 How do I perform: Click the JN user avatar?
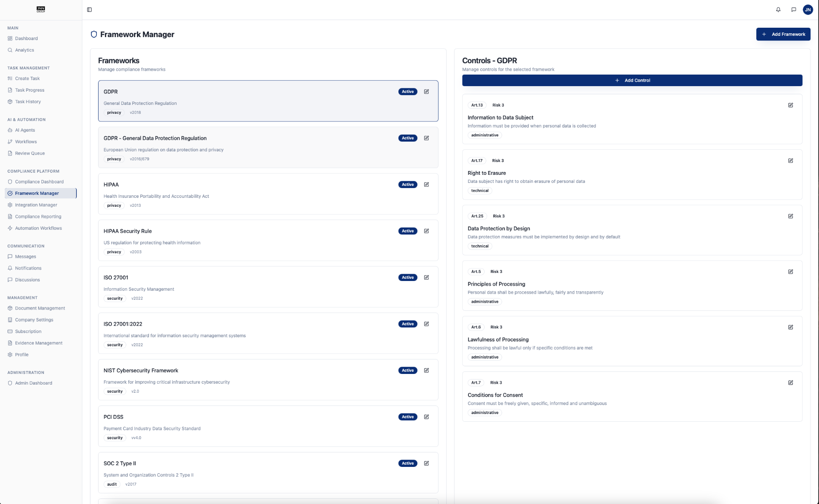(807, 10)
